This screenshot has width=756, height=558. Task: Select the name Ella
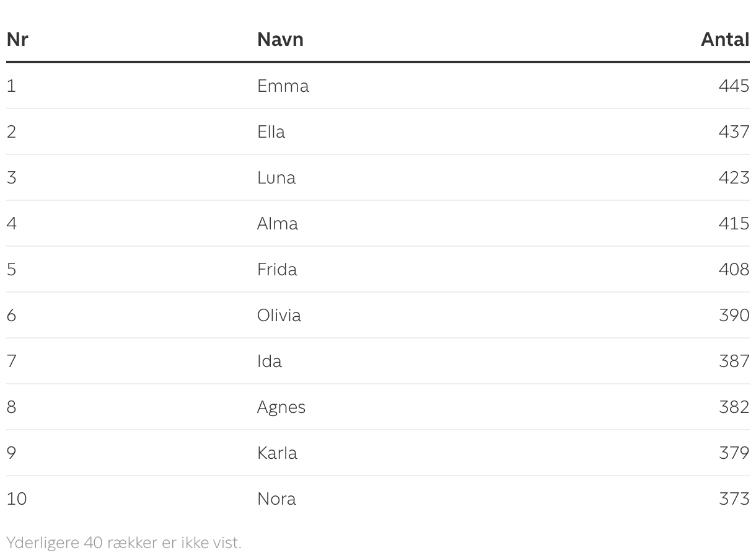(x=271, y=131)
